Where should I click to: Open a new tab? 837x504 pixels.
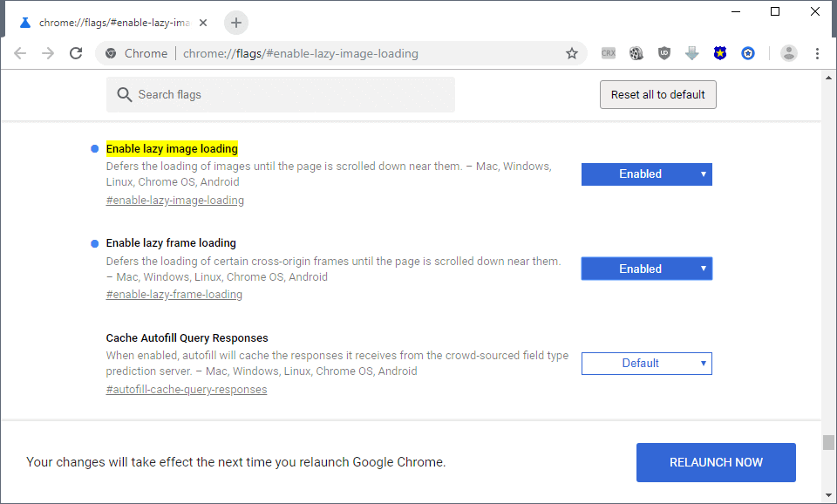[x=236, y=23]
